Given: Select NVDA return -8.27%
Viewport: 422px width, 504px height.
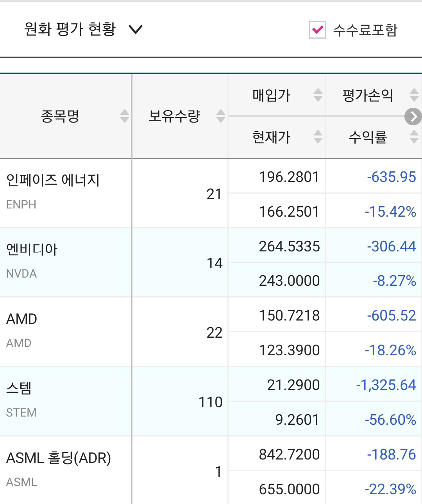Looking at the screenshot, I should point(394,281).
